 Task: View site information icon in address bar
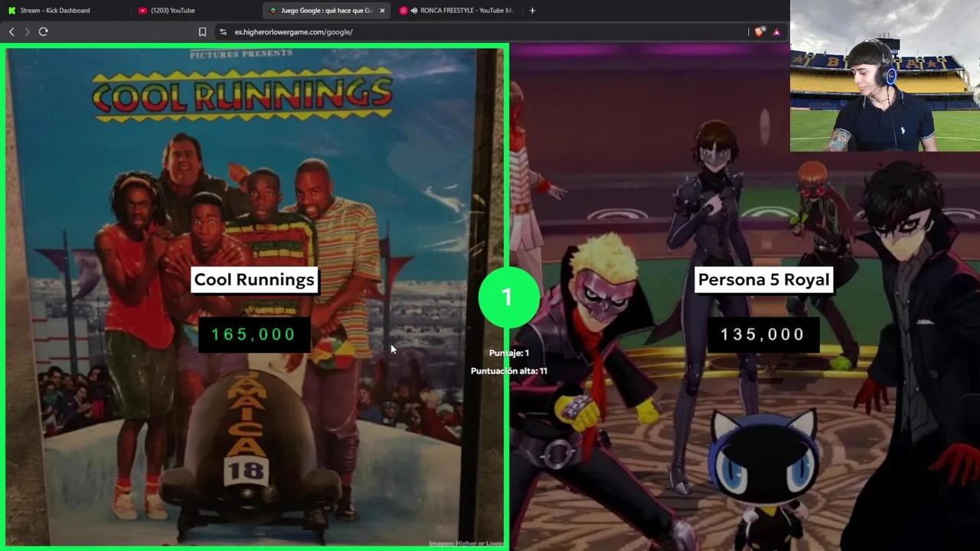pyautogui.click(x=223, y=32)
